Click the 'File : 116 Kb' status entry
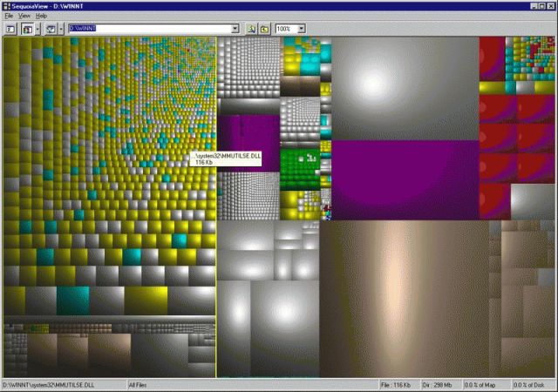 point(395,385)
